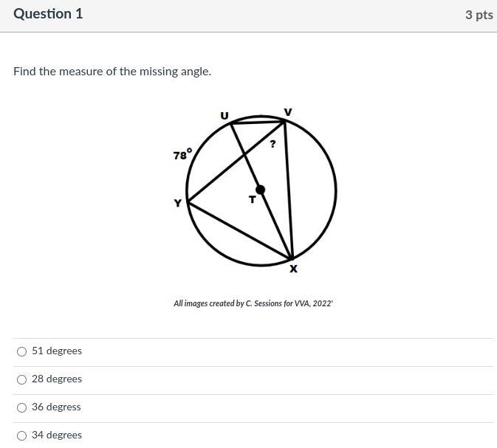Click vertex label V on the circle
The height and width of the screenshot is (448, 497).
(288, 112)
